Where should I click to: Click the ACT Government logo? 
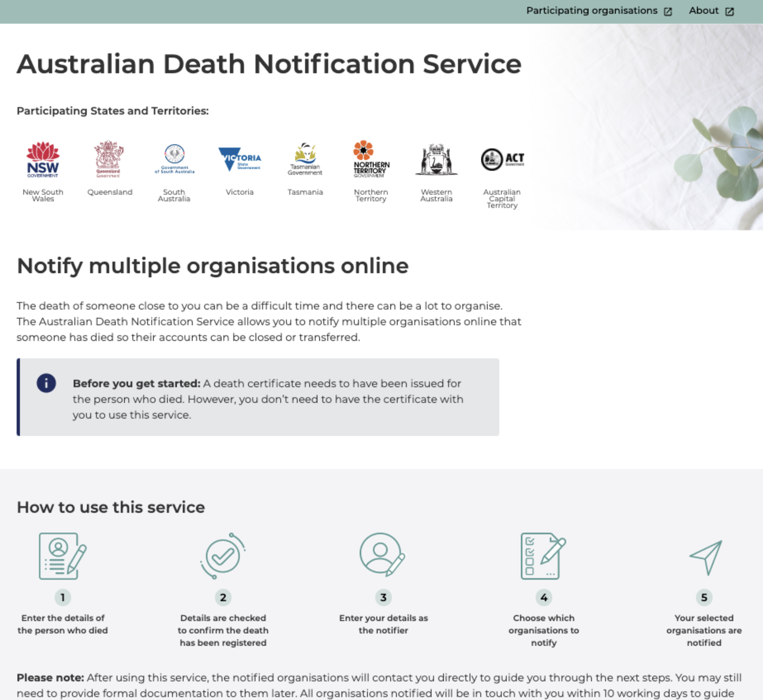[x=502, y=160]
